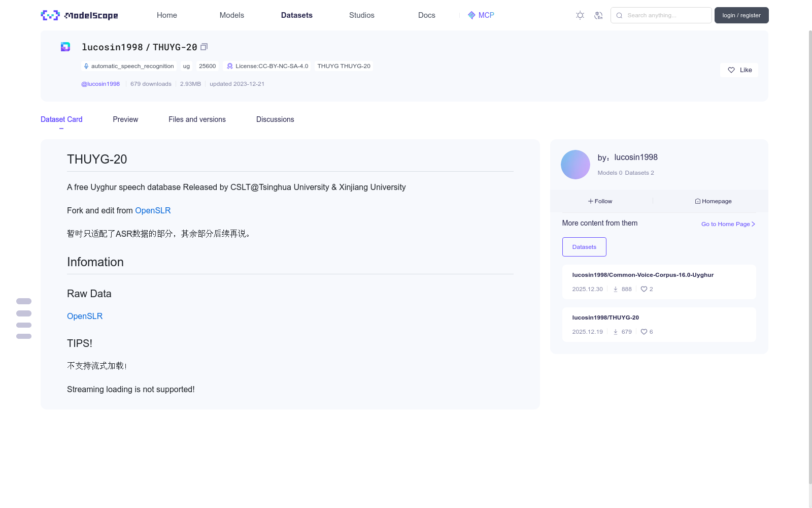Open the OpenSLR link under Raw Data
This screenshot has height=508, width=812.
(85, 316)
